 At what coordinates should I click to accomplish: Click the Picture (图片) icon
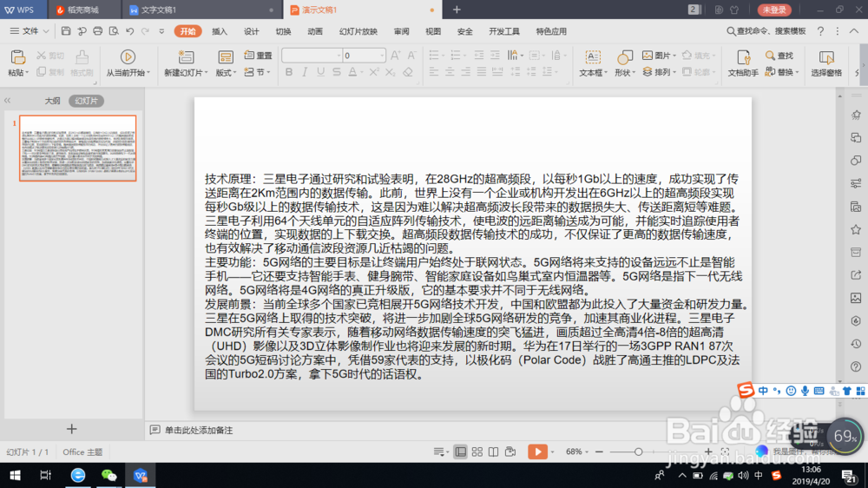pos(658,56)
